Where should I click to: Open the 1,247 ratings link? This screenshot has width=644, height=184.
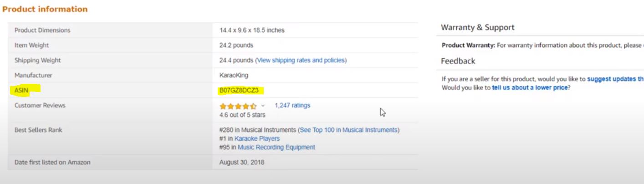292,105
